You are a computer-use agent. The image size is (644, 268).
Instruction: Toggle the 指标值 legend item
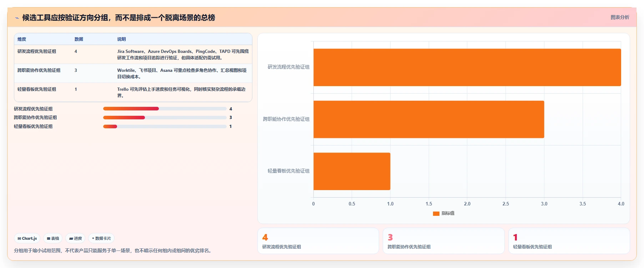443,213
